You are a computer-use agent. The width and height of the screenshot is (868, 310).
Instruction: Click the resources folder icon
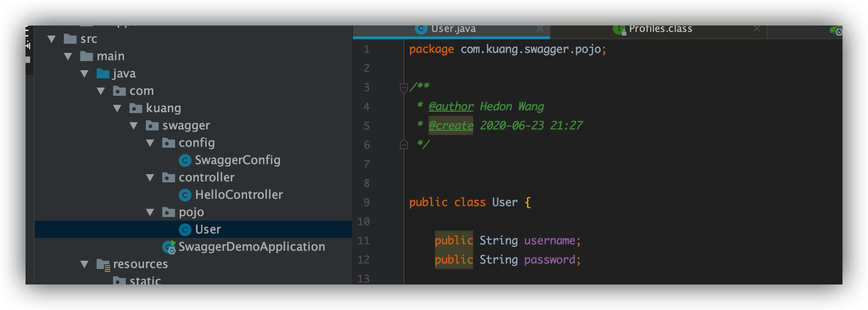pyautogui.click(x=103, y=264)
